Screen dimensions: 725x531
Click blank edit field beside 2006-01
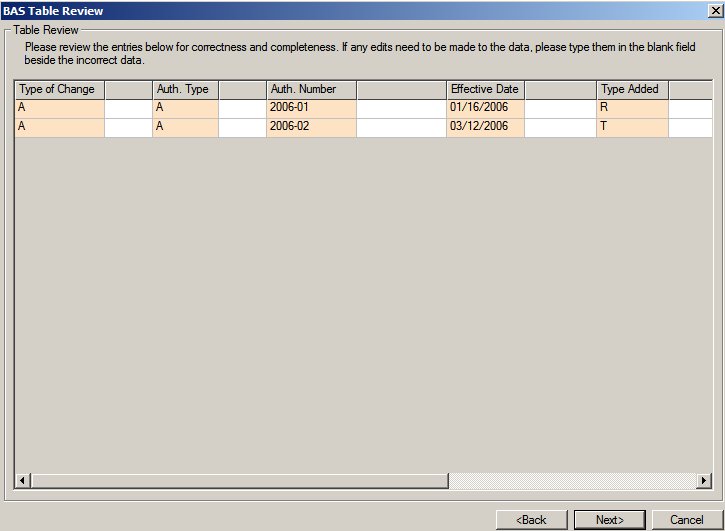[x=401, y=109]
